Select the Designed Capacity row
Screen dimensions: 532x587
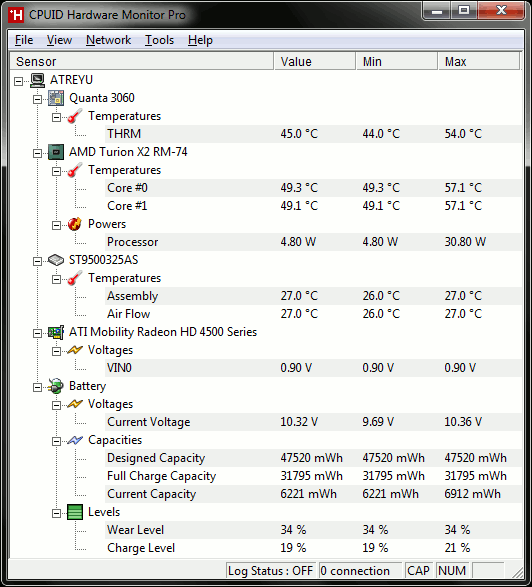[x=313, y=458]
